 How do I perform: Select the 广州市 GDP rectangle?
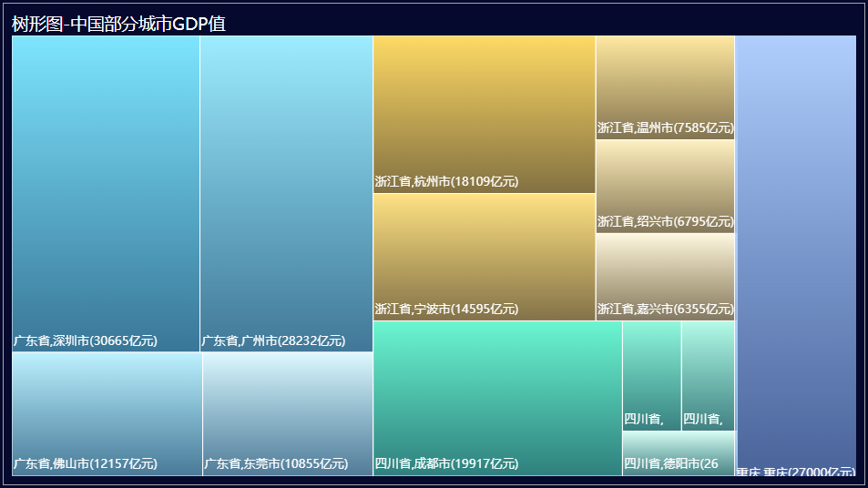pyautogui.click(x=286, y=193)
